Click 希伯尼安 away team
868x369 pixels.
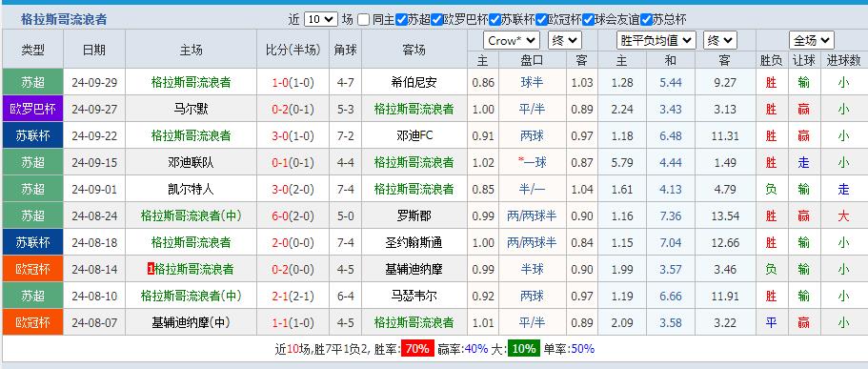coord(414,83)
